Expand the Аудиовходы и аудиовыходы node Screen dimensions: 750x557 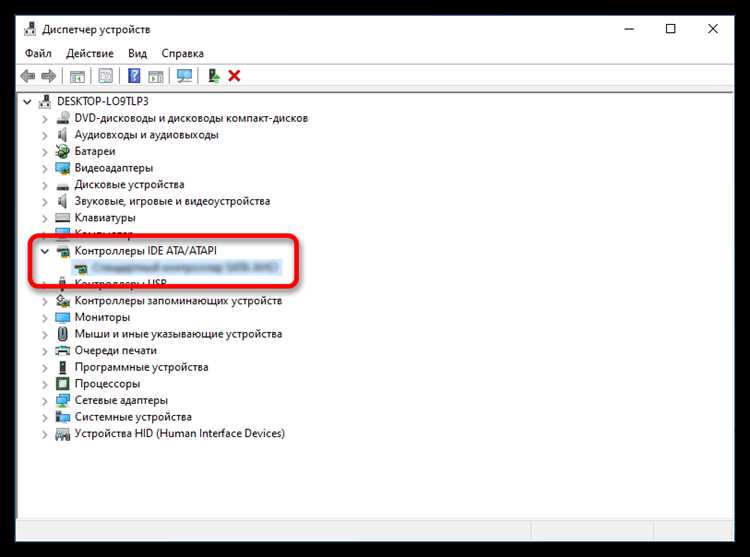pyautogui.click(x=45, y=135)
